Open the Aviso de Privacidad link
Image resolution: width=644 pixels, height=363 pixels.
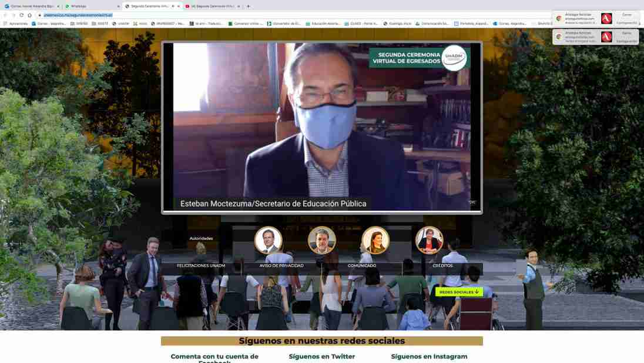pyautogui.click(x=281, y=265)
